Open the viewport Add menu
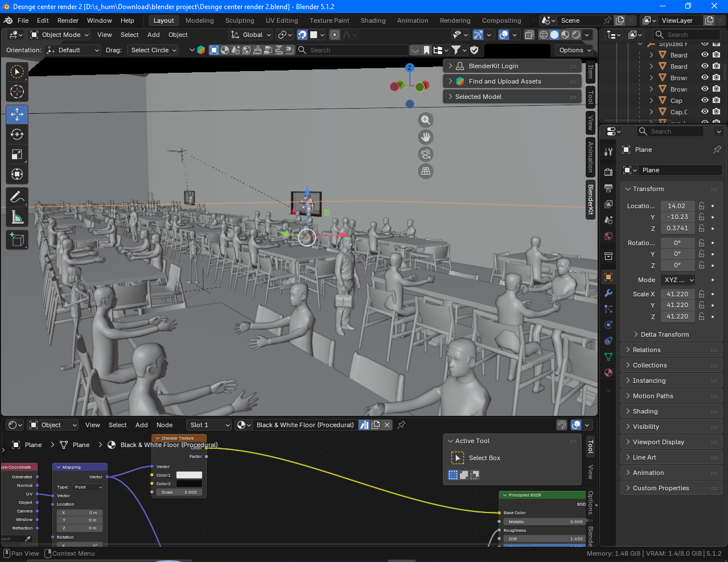 pyautogui.click(x=153, y=35)
